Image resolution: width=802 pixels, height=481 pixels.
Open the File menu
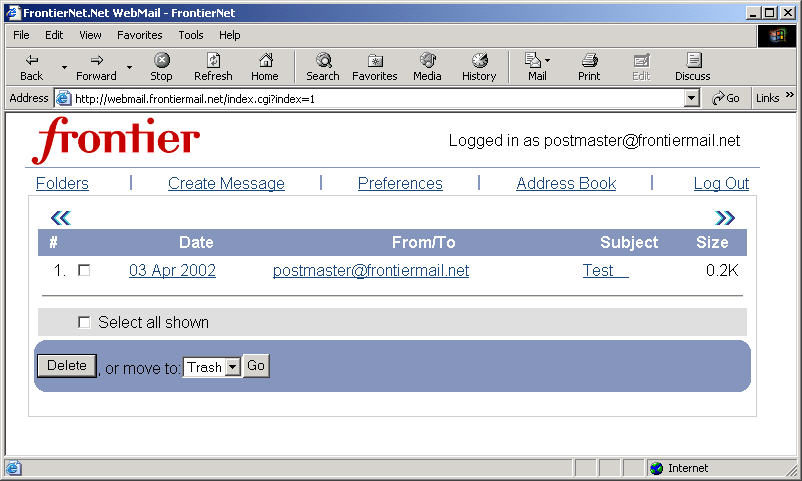(21, 35)
